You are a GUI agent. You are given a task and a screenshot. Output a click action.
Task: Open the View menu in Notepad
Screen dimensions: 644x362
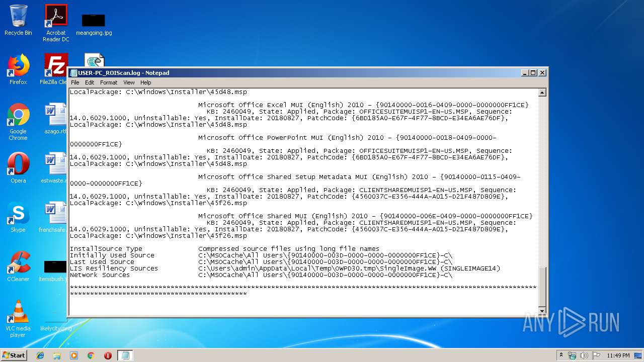pos(129,82)
